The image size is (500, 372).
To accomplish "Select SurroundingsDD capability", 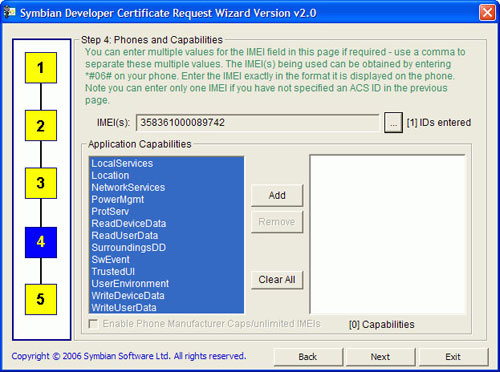I will click(166, 247).
